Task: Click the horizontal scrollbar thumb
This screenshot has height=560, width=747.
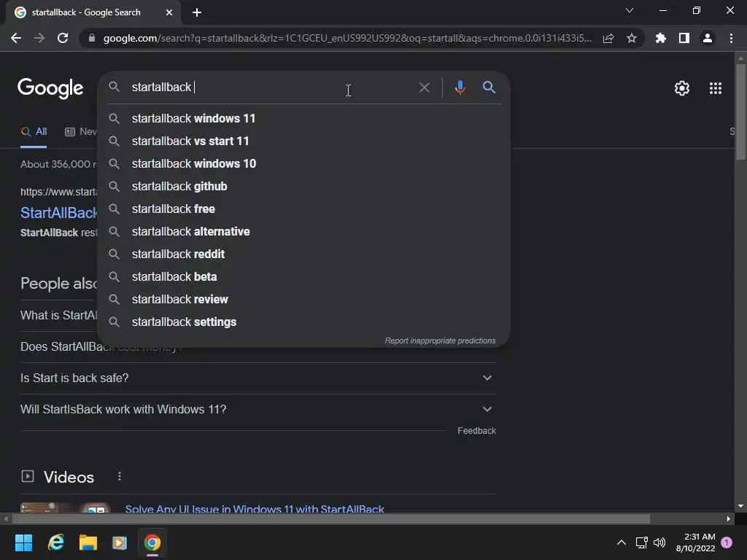Action: tap(331, 519)
